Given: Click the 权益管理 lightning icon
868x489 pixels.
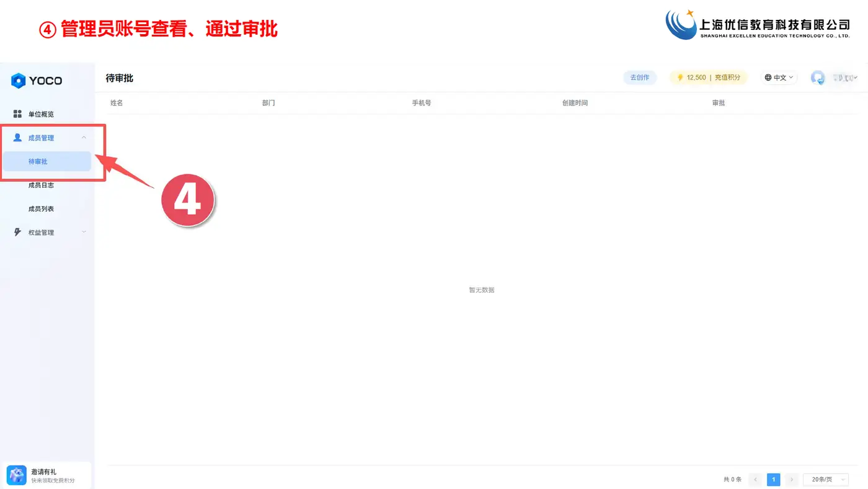Looking at the screenshot, I should coord(17,232).
